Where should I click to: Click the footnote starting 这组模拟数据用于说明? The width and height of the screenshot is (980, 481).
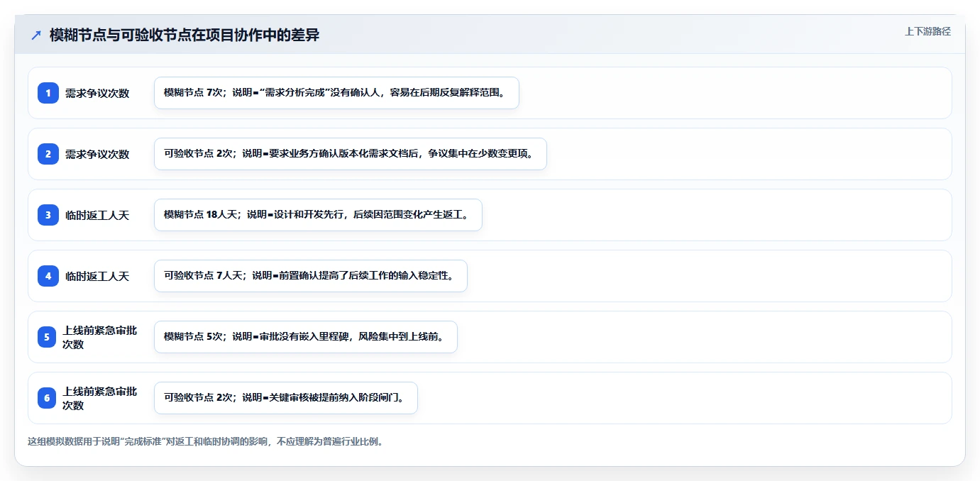pos(206,441)
